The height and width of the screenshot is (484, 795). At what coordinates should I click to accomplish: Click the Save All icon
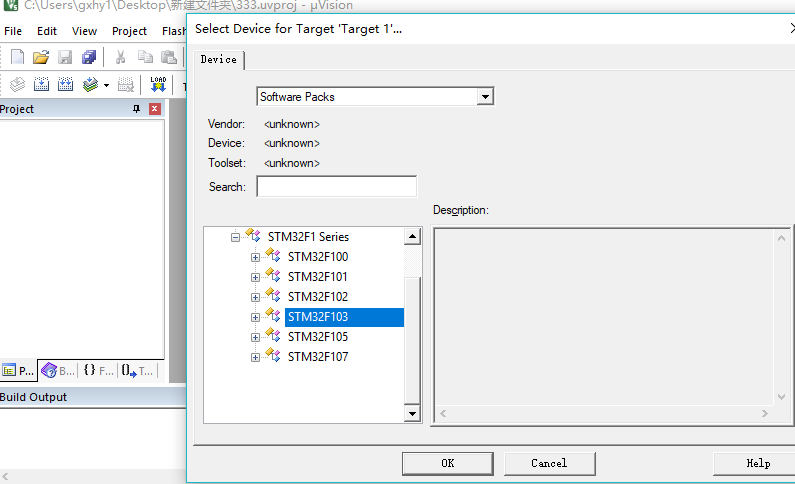(x=89, y=57)
